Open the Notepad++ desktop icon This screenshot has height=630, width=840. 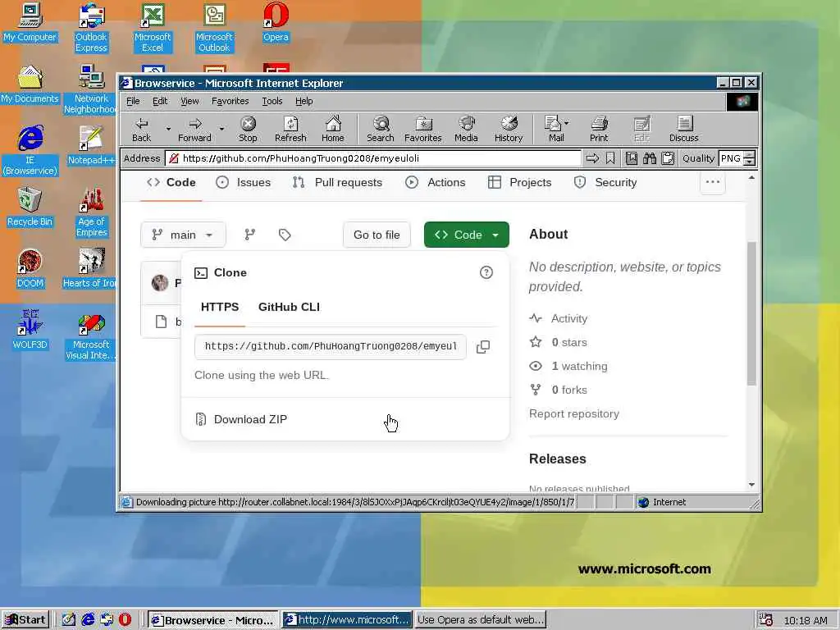coord(91,145)
